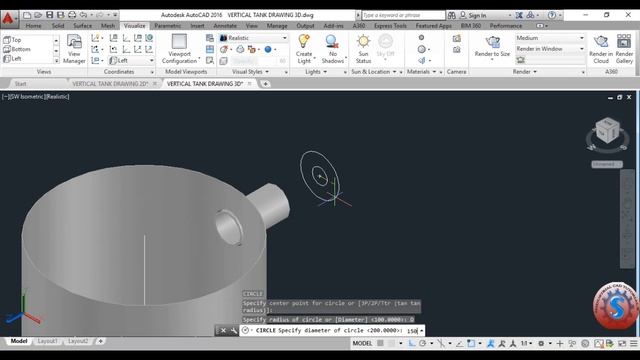Switch to VERTICAL TANK DRAWING 2D tab
This screenshot has width=640, height=360.
[110, 84]
